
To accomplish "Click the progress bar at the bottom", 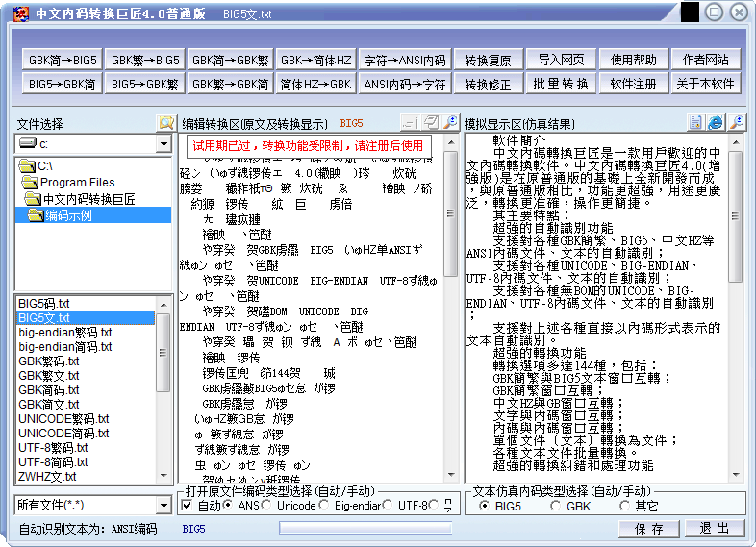I will pos(365,529).
